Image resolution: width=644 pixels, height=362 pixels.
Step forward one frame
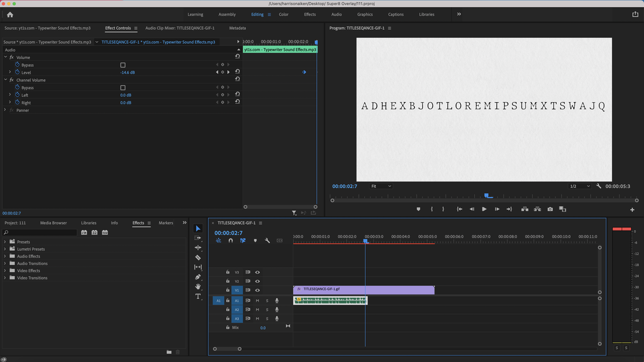(497, 209)
